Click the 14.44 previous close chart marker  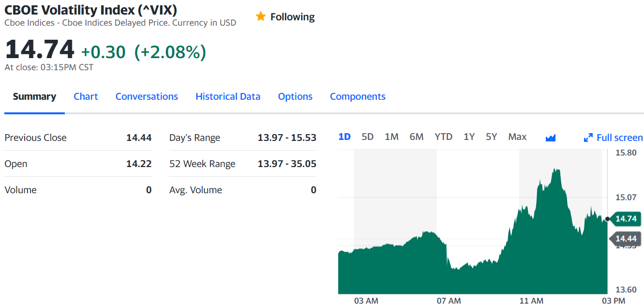point(626,239)
